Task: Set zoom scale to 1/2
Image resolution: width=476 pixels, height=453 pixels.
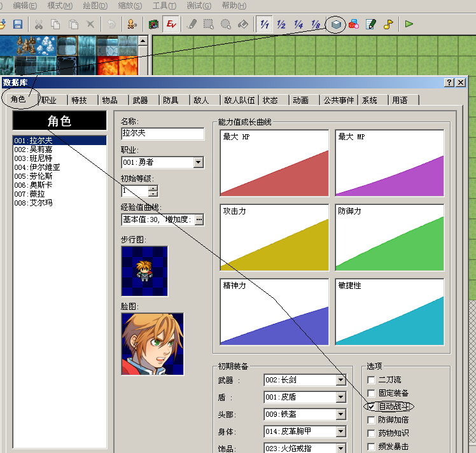Action: point(281,24)
